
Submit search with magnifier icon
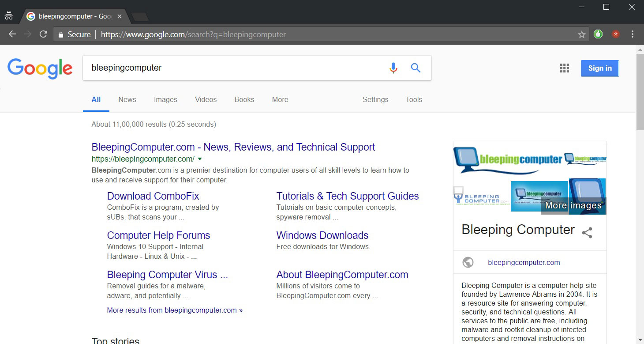point(416,68)
